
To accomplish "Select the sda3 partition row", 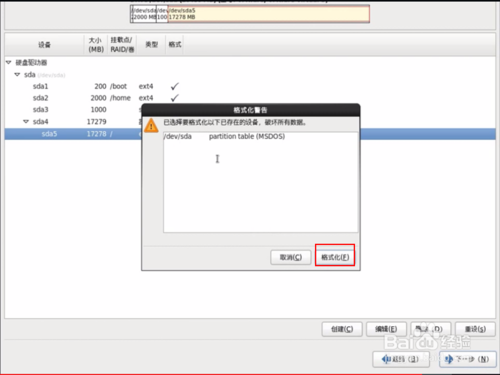I will click(x=73, y=110).
